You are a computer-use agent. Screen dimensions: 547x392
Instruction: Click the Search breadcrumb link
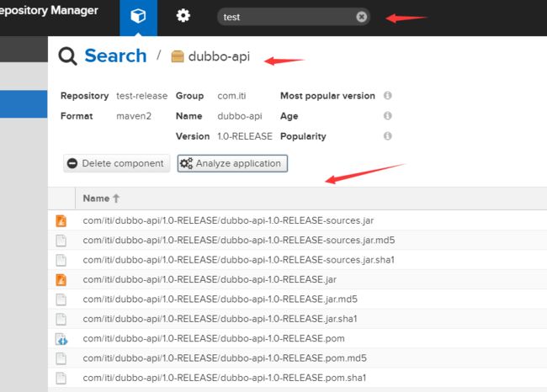(115, 56)
